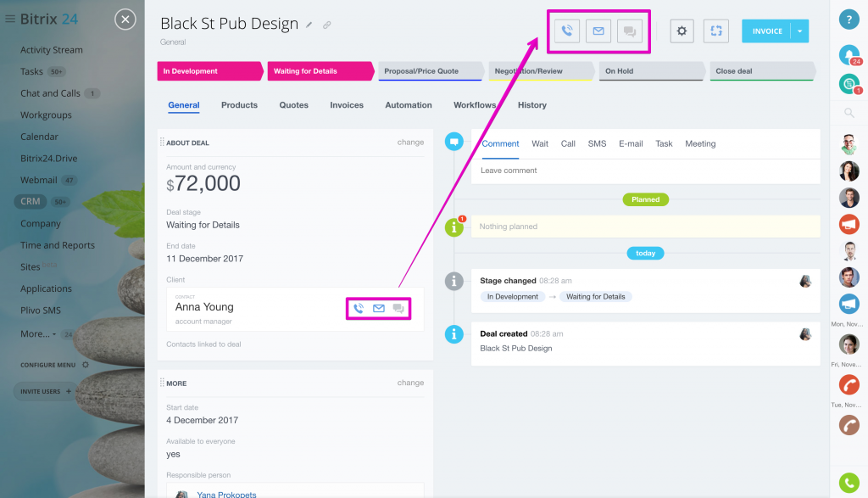Open Plivo SMS in left menu

(x=41, y=311)
